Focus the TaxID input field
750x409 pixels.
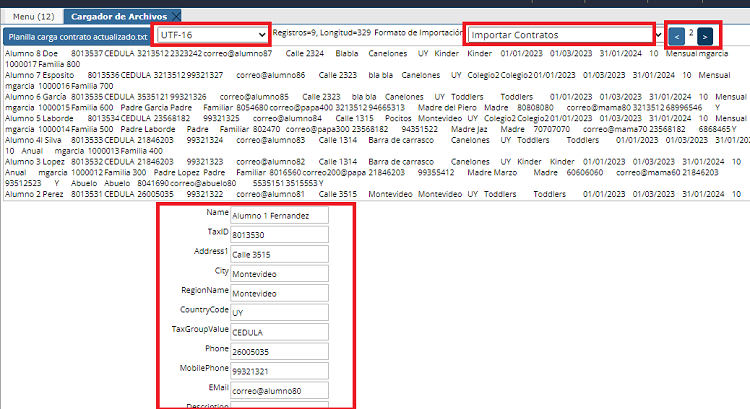pos(279,234)
